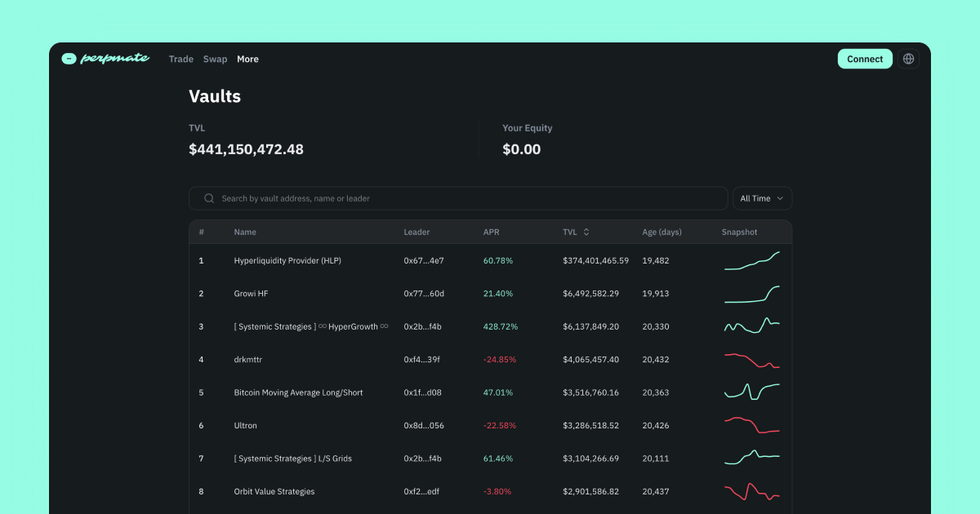The image size is (980, 514).
Task: Click the -24.85% APR value
Action: click(500, 359)
